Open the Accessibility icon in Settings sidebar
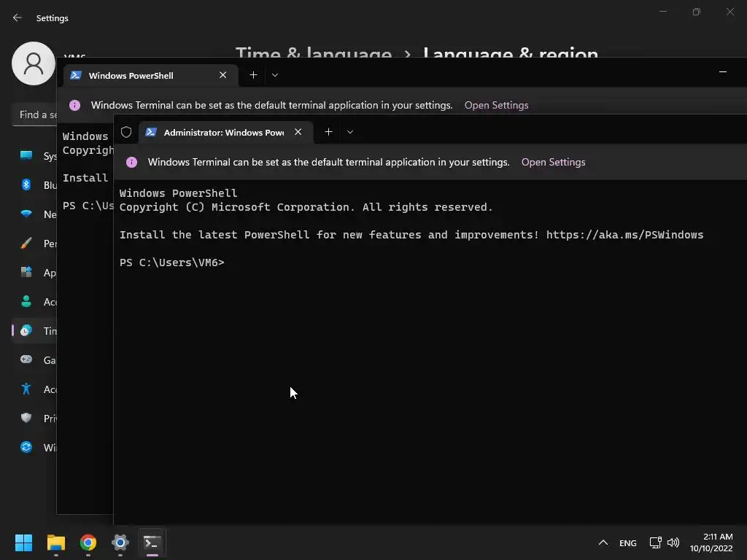Screen dimensions: 747x560 (x=26, y=389)
